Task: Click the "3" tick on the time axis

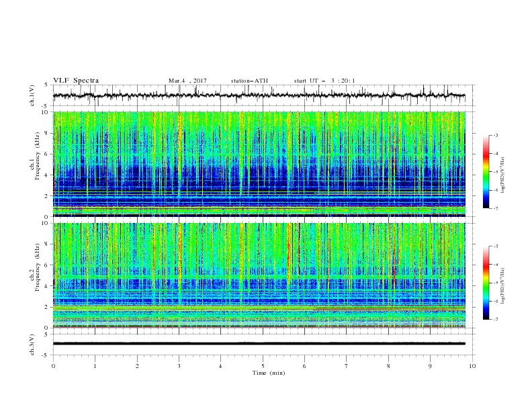Action: [179, 366]
